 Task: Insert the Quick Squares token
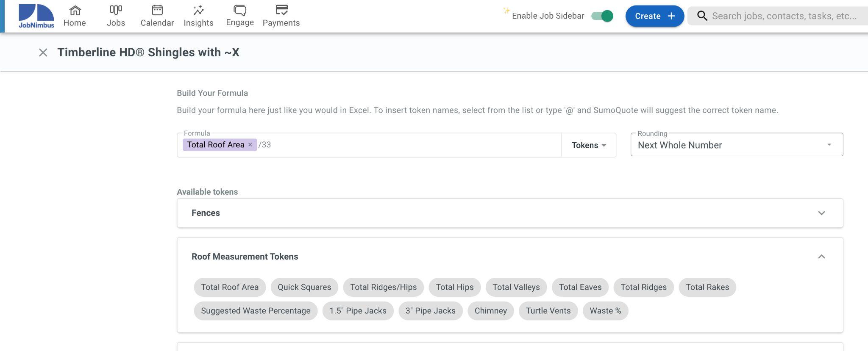304,287
